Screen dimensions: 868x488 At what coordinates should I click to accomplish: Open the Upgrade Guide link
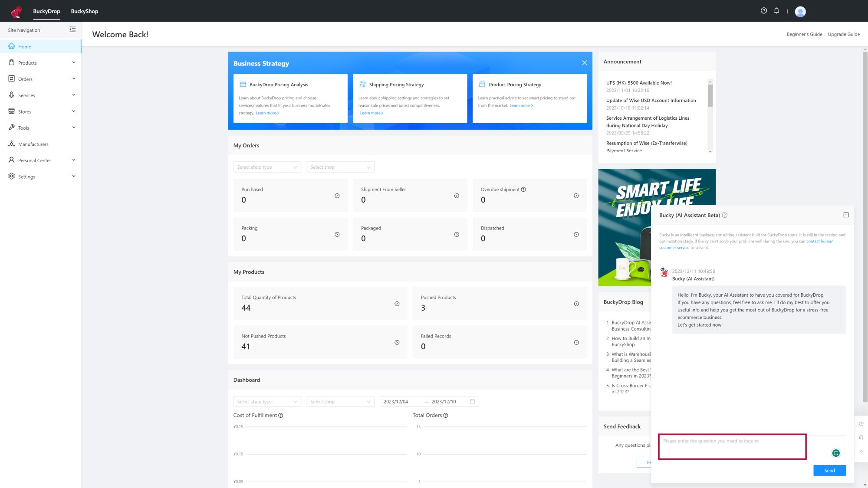843,34
